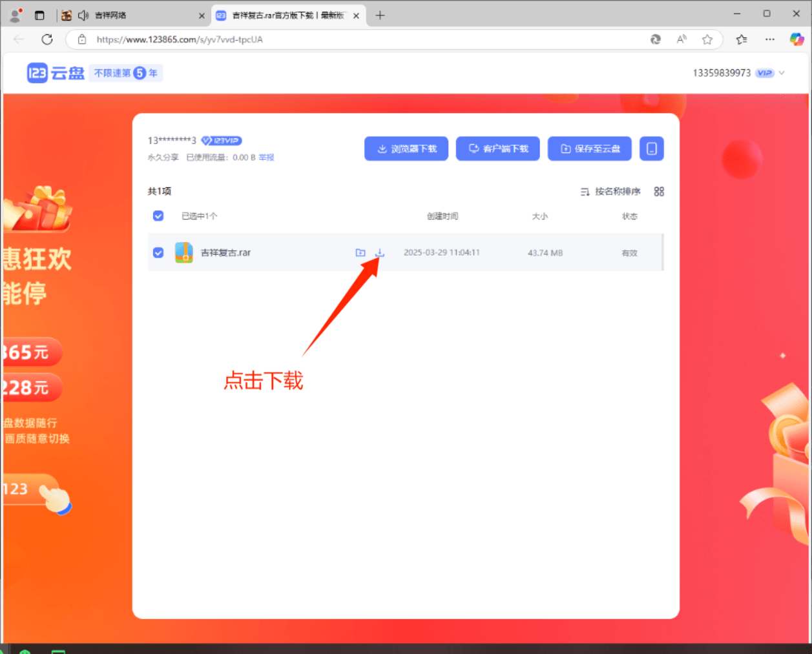
Task: Click the 保存至云盘 button
Action: 590,148
